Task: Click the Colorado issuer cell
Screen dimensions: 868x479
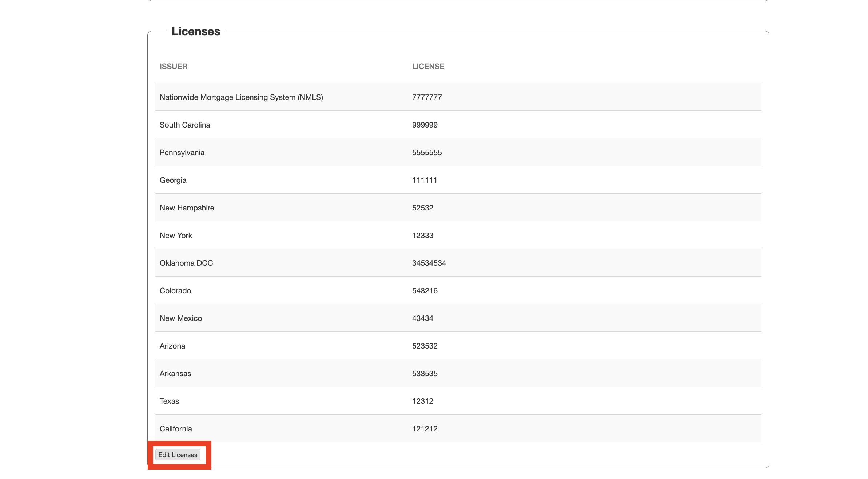Action: (175, 291)
